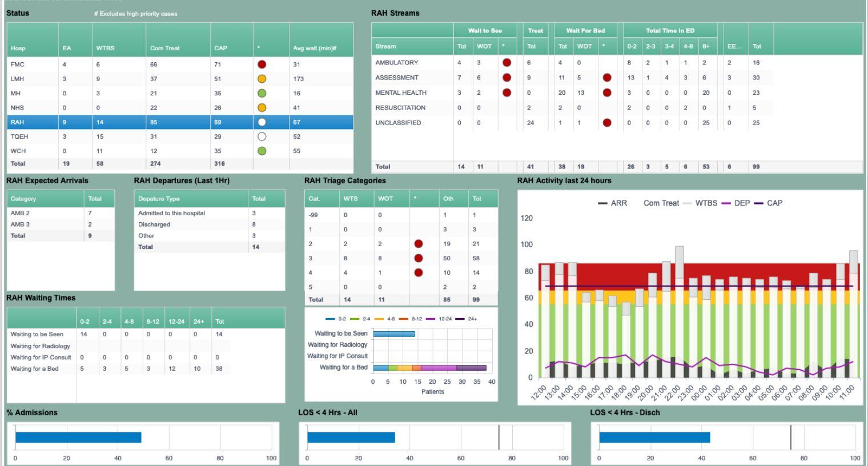868x466 pixels.
Task: Click the red status indicator for FMC
Action: [x=263, y=64]
